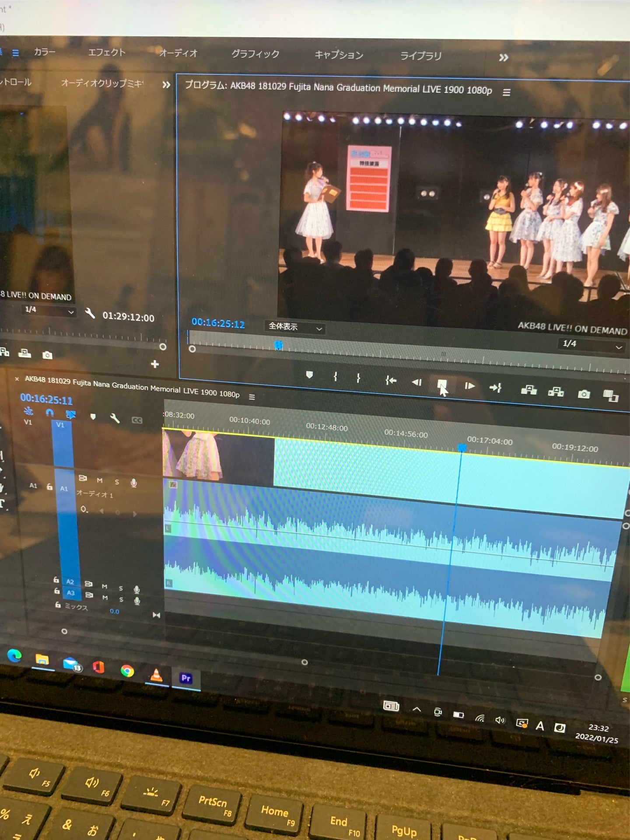This screenshot has width=630, height=840.
Task: Switch to ライブラリ workspace
Action: click(x=421, y=56)
